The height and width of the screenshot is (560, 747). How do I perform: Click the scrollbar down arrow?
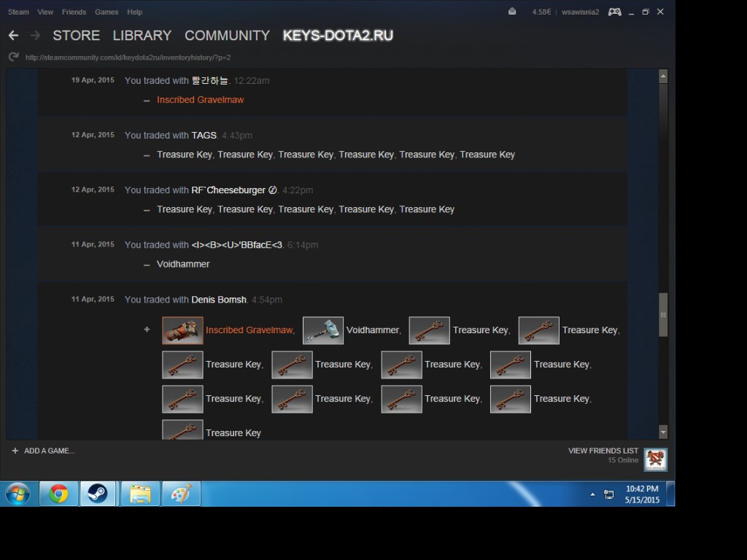(662, 432)
